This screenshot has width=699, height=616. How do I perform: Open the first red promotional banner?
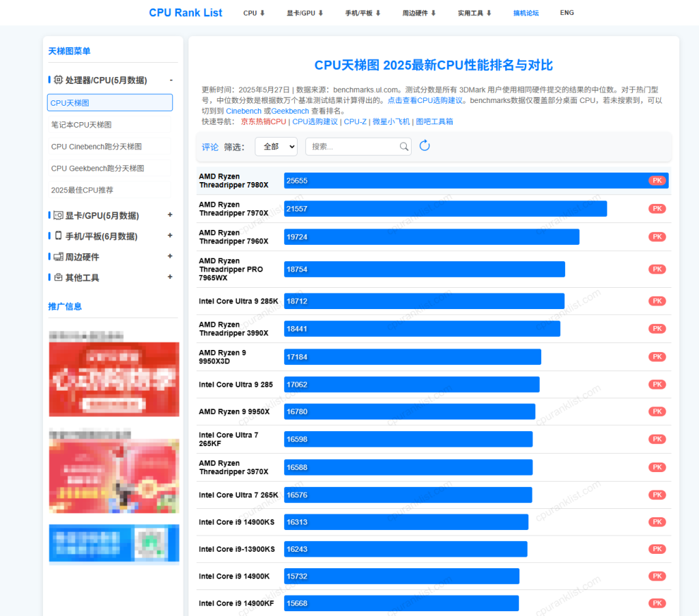tap(114, 379)
